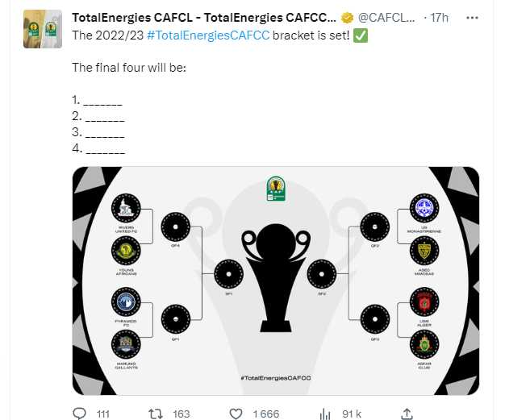Click the US Monastirienne team logo
The height and width of the screenshot is (420, 505).
(424, 210)
